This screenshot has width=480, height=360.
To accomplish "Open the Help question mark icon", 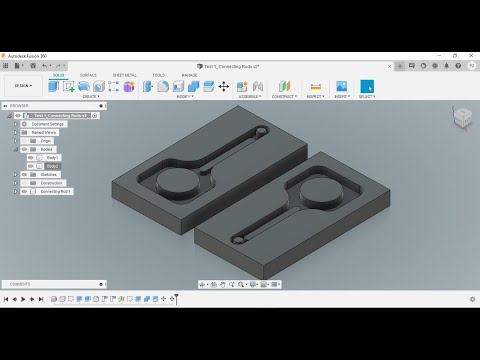I will click(458, 66).
